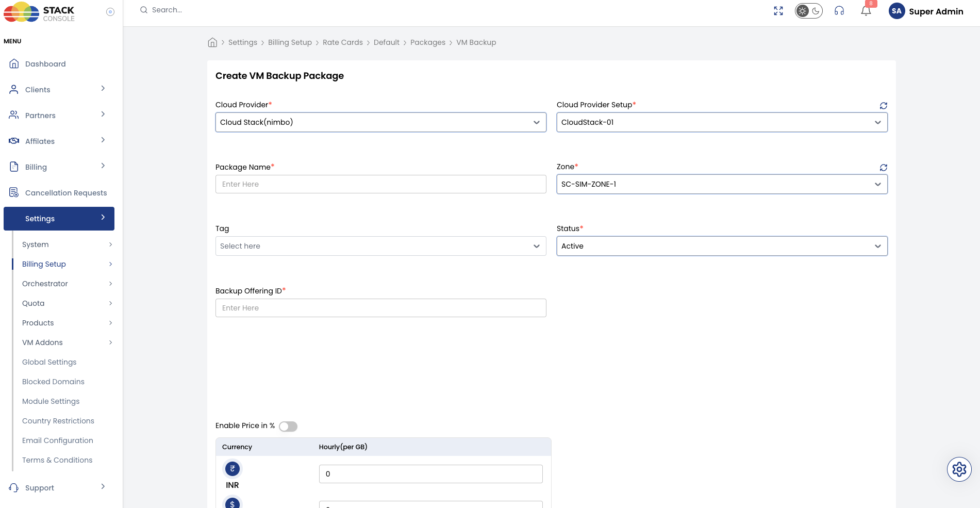Open the Status dropdown
This screenshot has height=508, width=980.
click(722, 246)
